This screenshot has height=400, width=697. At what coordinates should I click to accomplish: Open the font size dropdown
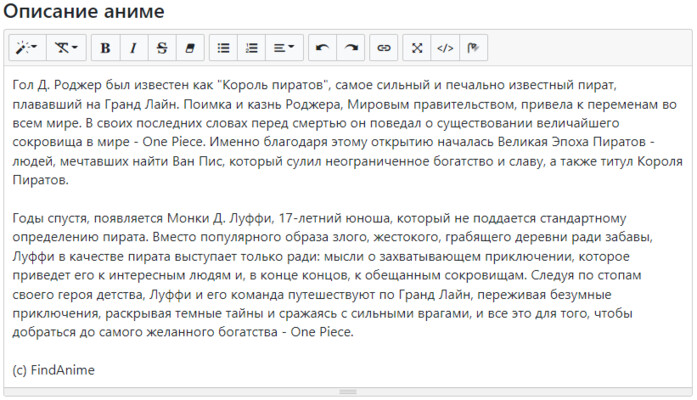pos(66,48)
